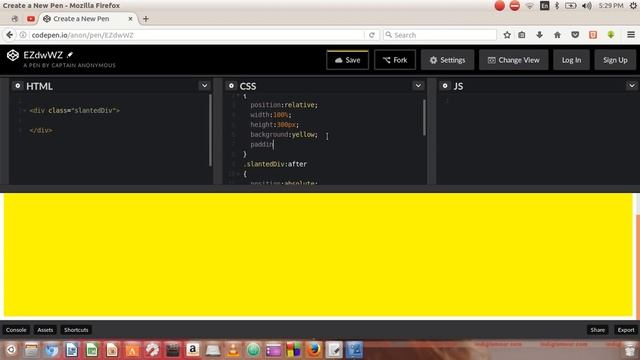Click the red record indicator in top bar

coord(499,6)
